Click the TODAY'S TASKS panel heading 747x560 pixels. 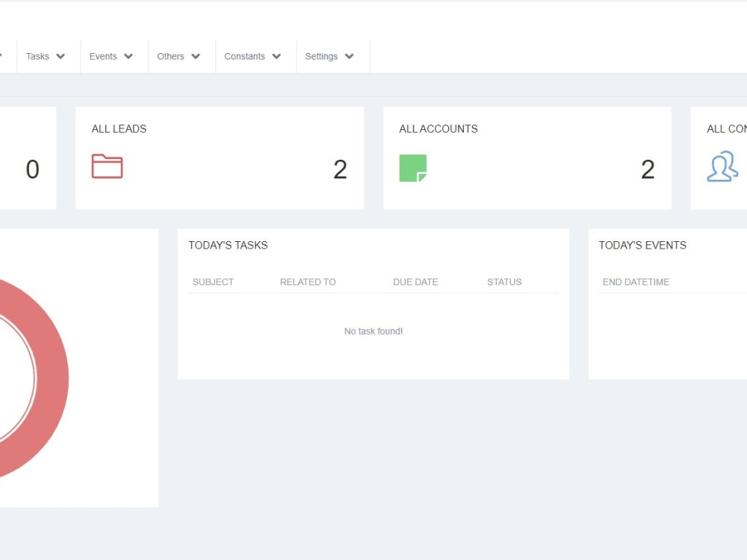pyautogui.click(x=228, y=245)
